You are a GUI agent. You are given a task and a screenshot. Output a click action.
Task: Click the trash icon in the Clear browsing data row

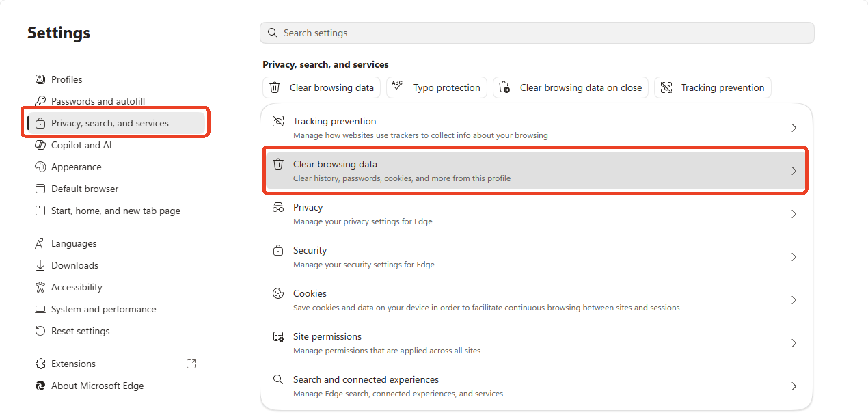[x=278, y=164]
